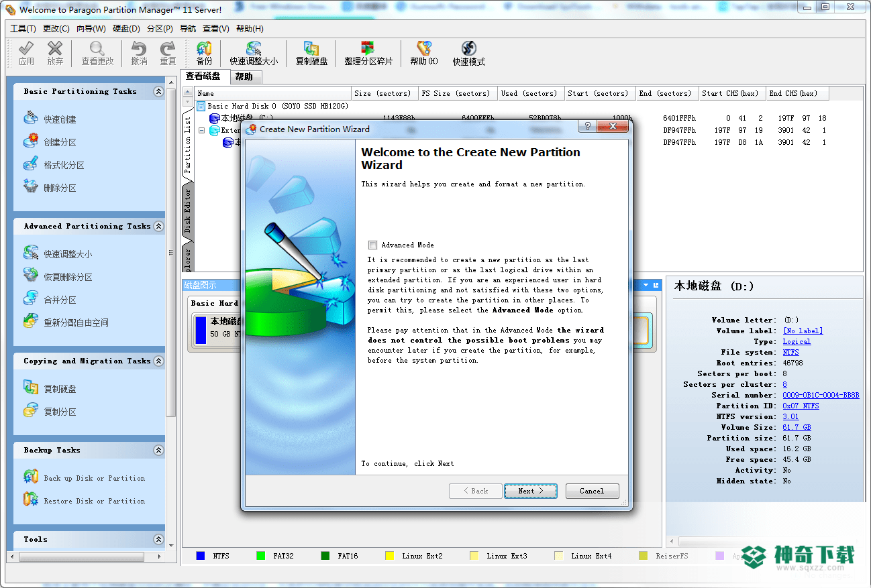Maximize the 磁盘图示 panel with corner icon
This screenshot has height=588, width=871.
[x=656, y=285]
